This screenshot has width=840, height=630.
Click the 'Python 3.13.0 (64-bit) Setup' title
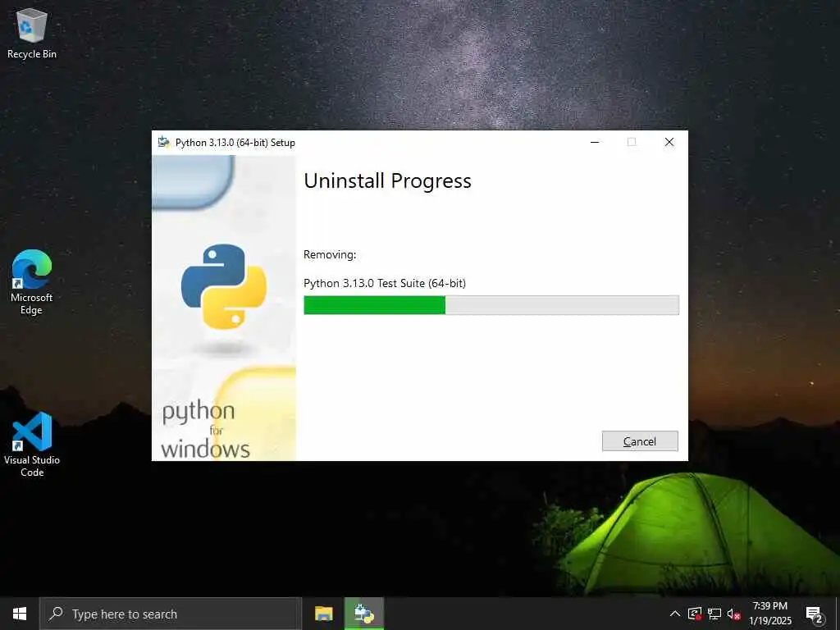pos(235,143)
